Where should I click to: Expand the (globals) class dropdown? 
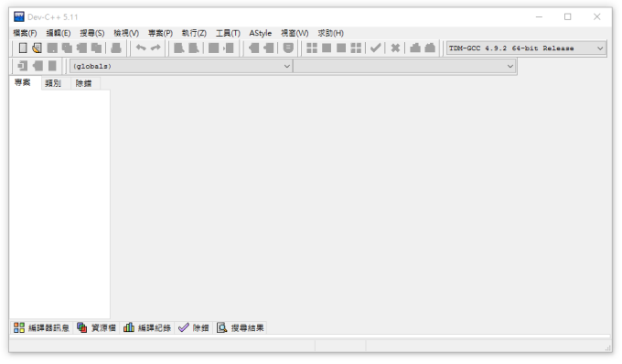click(x=181, y=66)
